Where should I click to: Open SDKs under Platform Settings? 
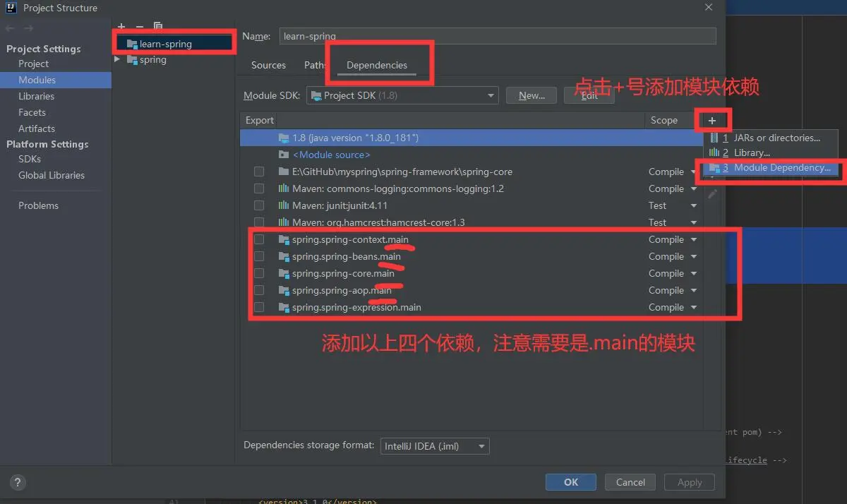point(30,159)
